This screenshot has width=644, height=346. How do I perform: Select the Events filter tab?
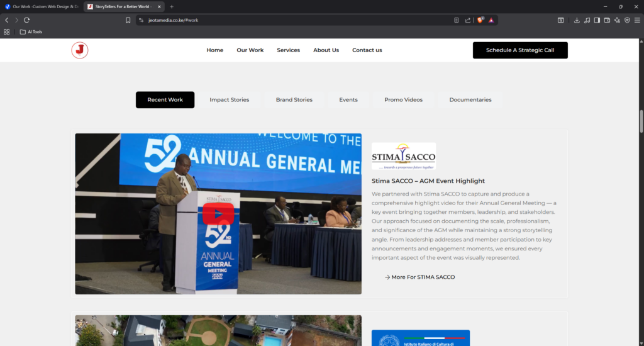coord(348,100)
